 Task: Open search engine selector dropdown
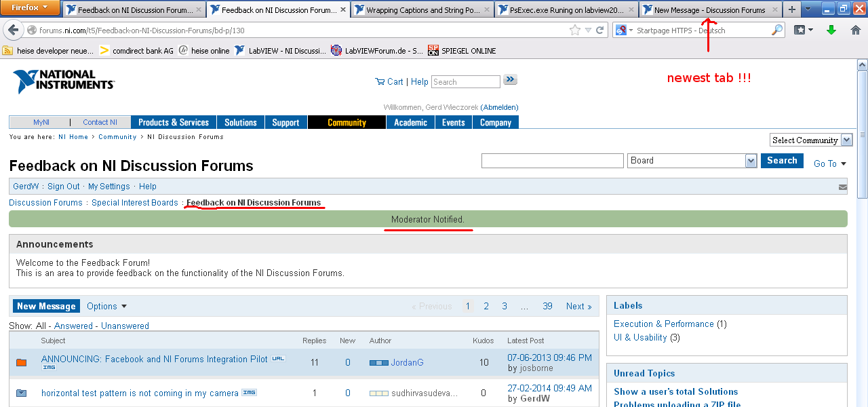pyautogui.click(x=624, y=30)
